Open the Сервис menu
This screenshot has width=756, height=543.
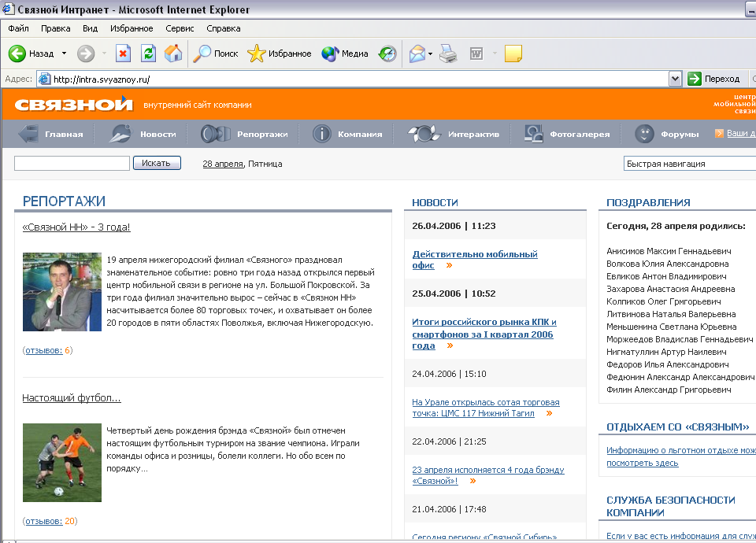180,28
